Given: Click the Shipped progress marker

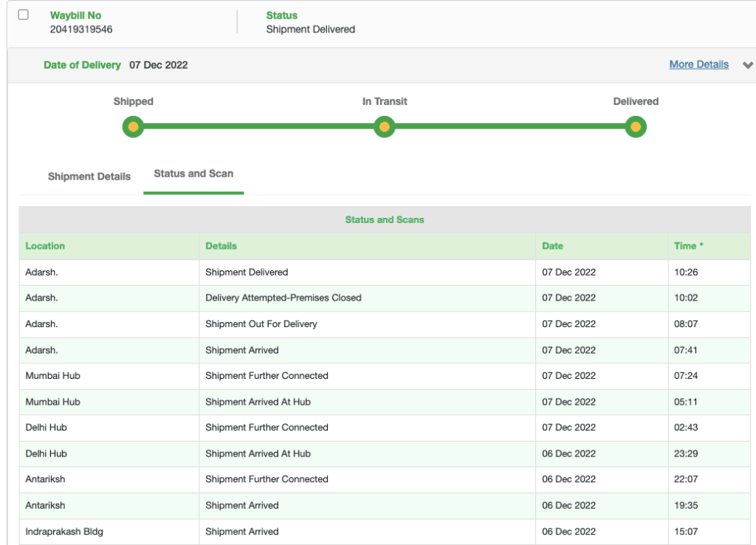Looking at the screenshot, I should (133, 127).
